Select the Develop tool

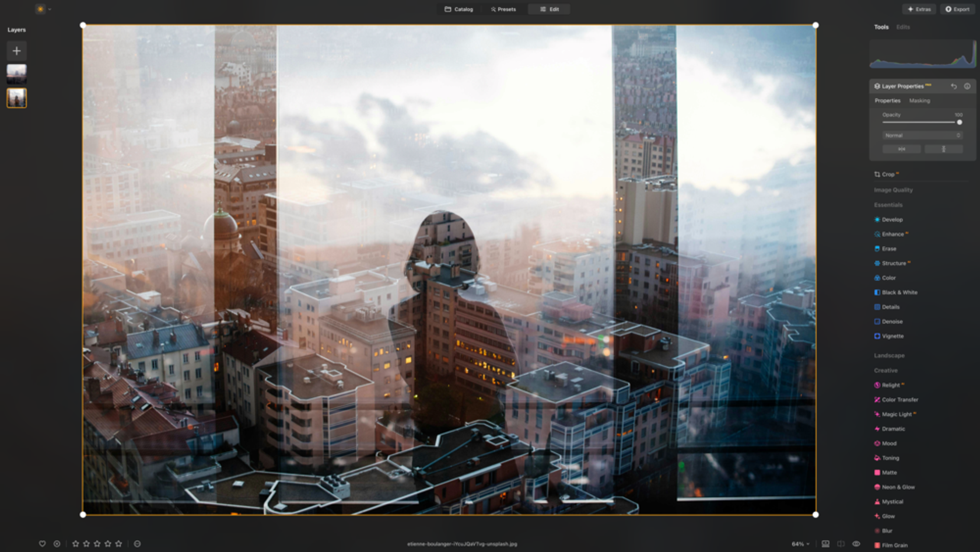click(892, 219)
